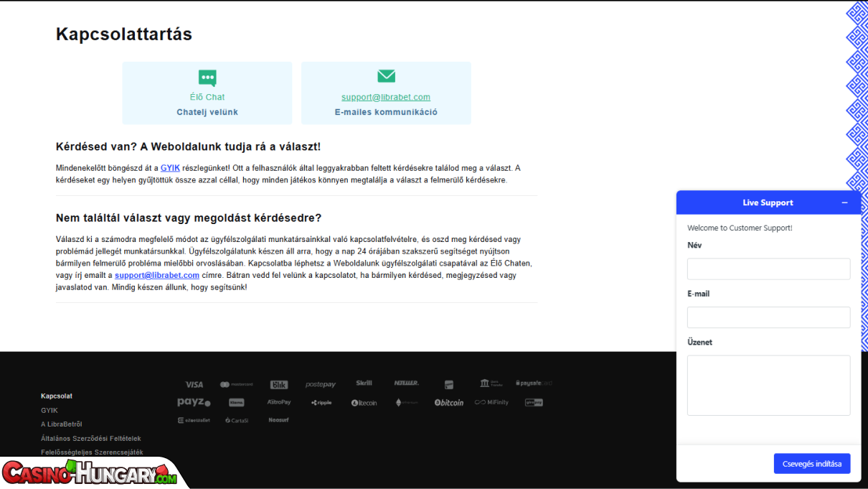
Task: Click the AstroPay payment logo
Action: (x=279, y=402)
